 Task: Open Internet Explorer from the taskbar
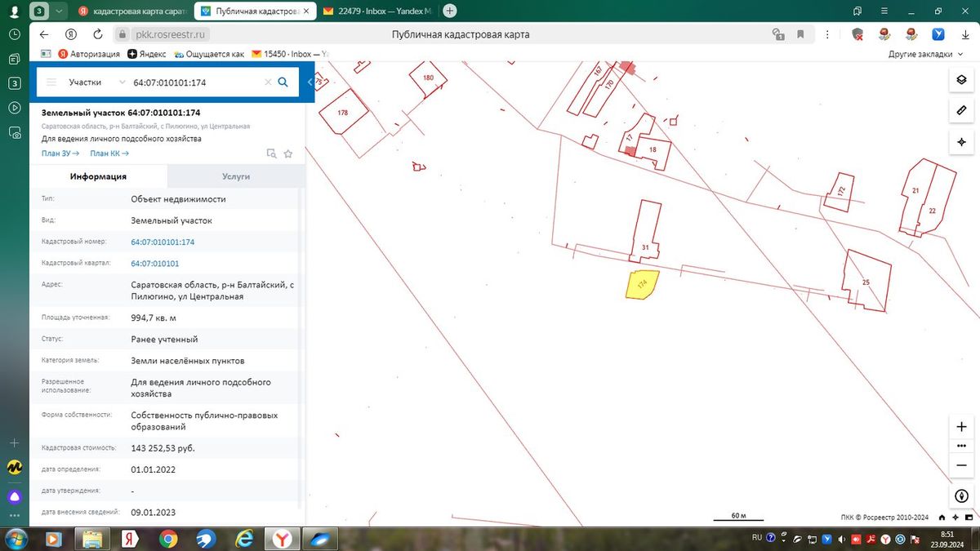click(243, 539)
